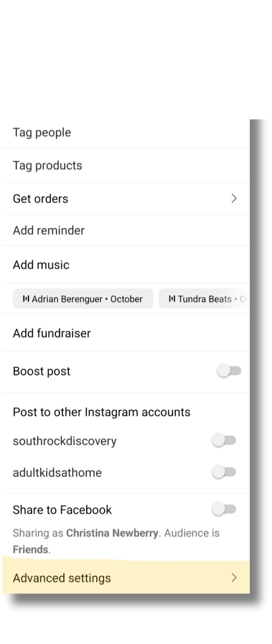The image size is (272, 644).
Task: Expand the Get orders chevron arrow
Action: click(x=234, y=199)
